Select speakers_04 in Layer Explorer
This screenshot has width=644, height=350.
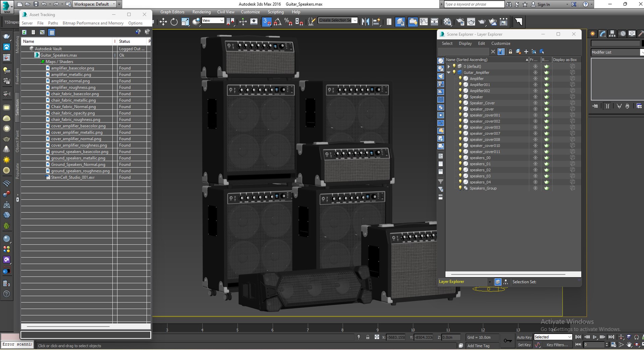click(480, 182)
